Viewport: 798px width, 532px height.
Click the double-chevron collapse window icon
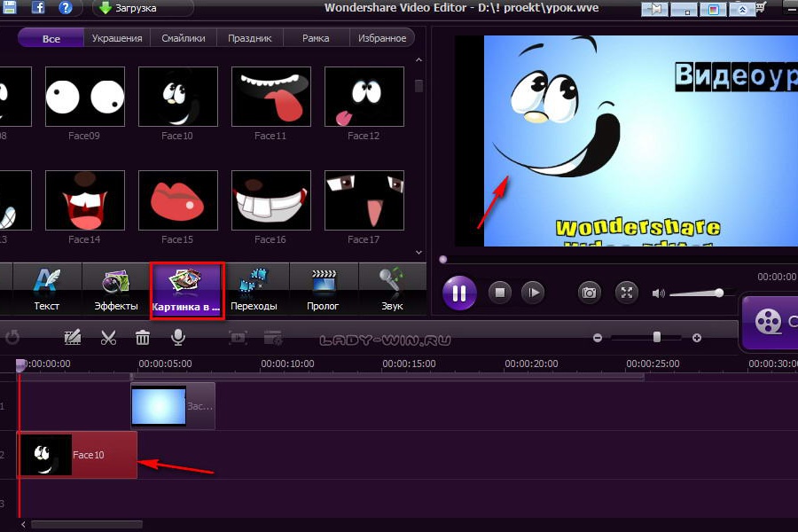[x=742, y=9]
